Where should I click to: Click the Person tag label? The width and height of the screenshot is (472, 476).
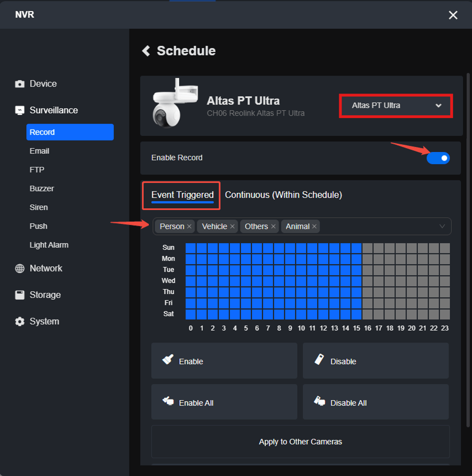(x=172, y=226)
